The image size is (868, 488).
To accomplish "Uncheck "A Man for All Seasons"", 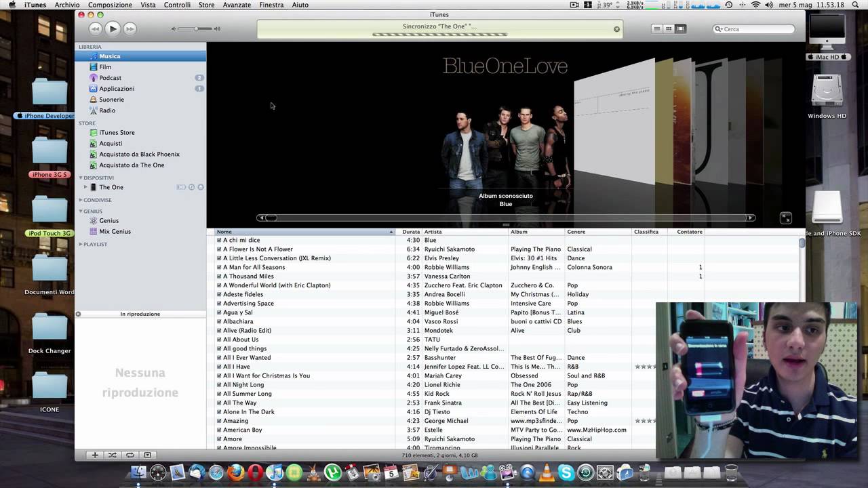I will 219,267.
